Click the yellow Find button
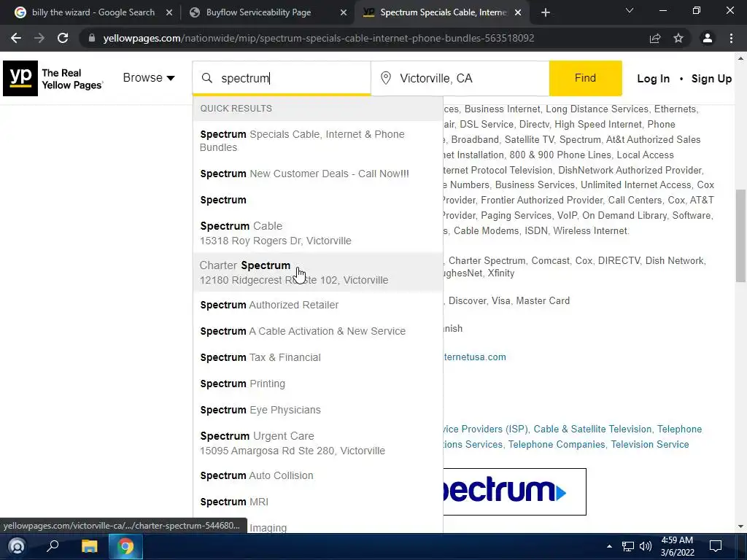This screenshot has height=560, width=747. tap(586, 78)
